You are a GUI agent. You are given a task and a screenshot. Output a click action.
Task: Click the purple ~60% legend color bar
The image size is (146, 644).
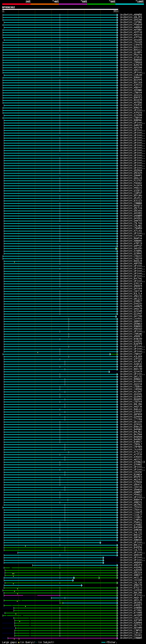pos(73,4)
